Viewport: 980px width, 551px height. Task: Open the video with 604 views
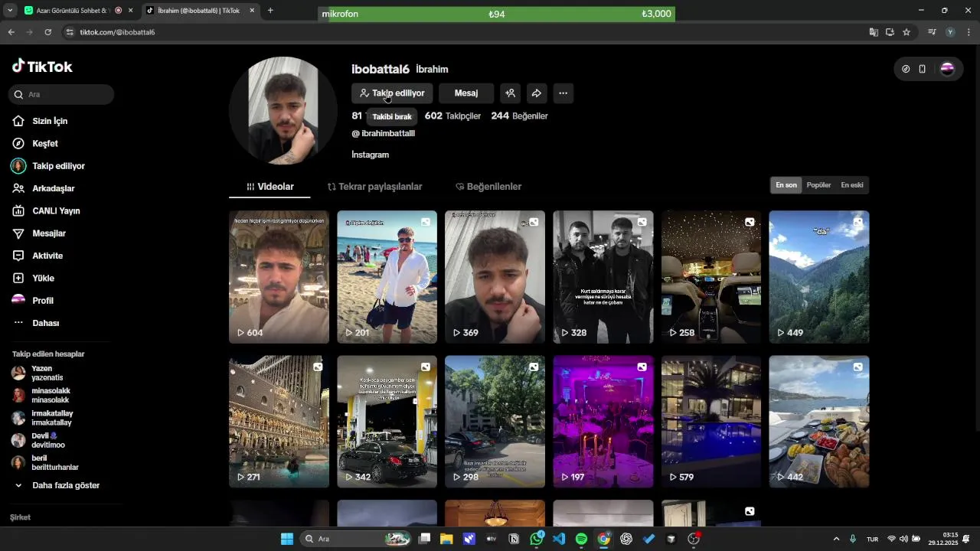tap(279, 277)
